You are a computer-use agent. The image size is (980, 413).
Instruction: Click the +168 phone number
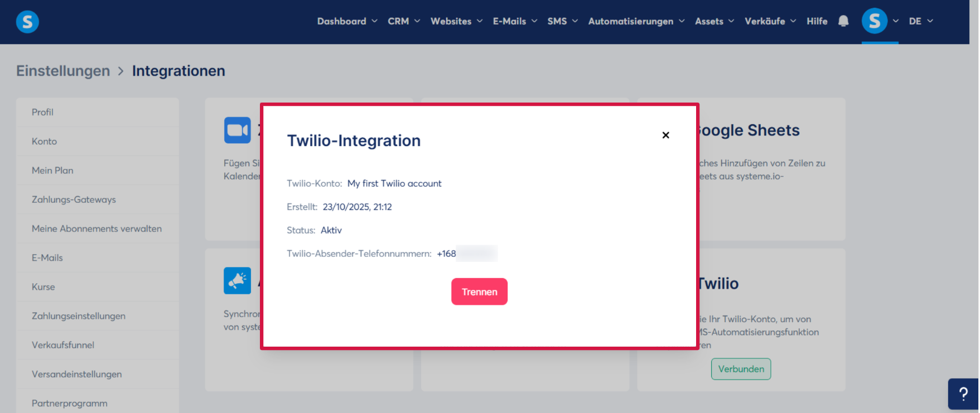(x=446, y=254)
